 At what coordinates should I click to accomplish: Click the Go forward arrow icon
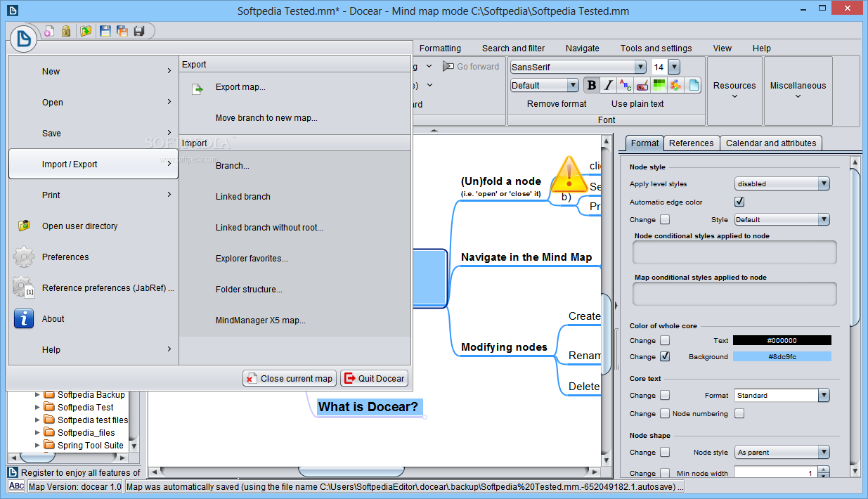[x=448, y=66]
